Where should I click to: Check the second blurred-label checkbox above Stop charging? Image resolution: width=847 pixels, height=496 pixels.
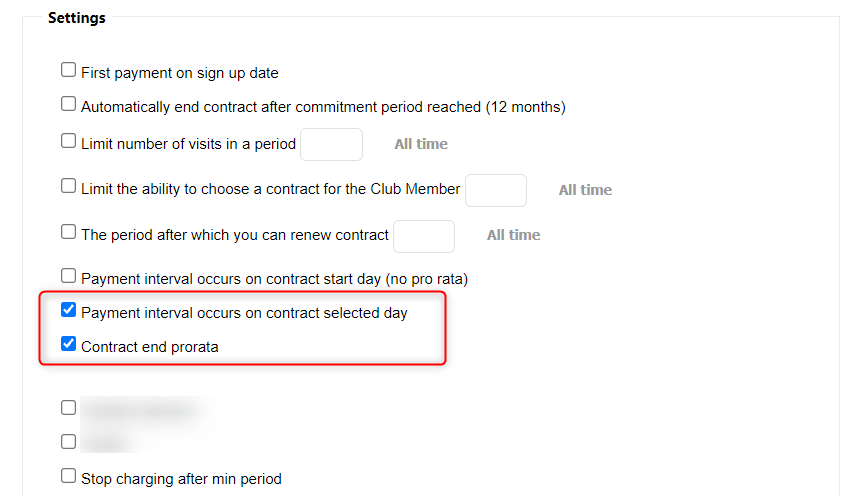click(x=68, y=441)
